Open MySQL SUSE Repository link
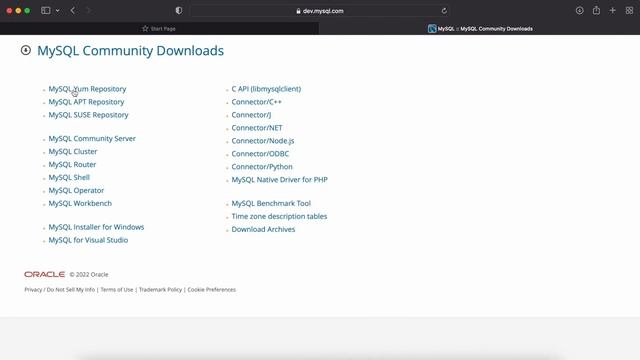 (x=88, y=115)
